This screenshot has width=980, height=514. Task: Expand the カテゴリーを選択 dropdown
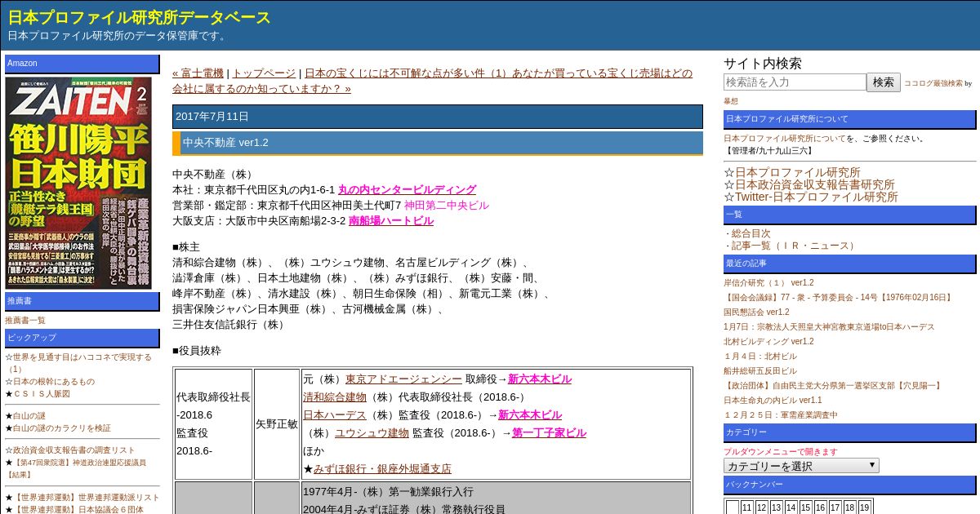[801, 466]
